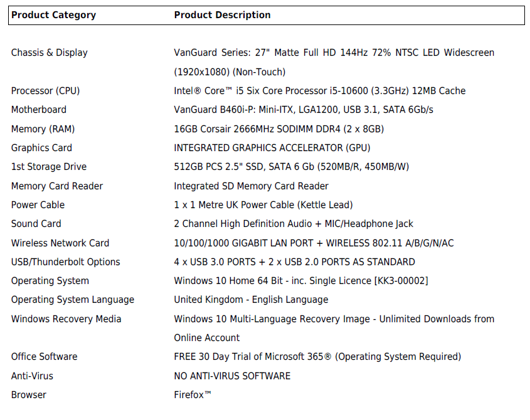
Task: Click the Memory (RAM) label
Action: tap(41, 129)
